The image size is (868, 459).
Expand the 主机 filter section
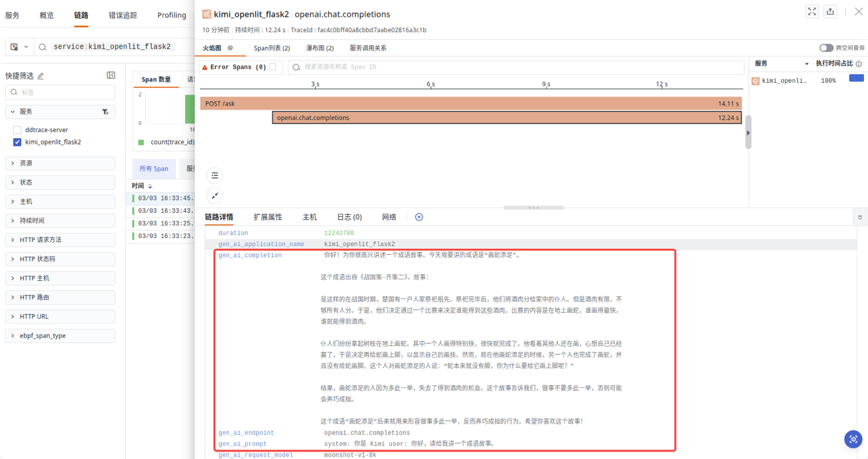pyautogui.click(x=61, y=202)
